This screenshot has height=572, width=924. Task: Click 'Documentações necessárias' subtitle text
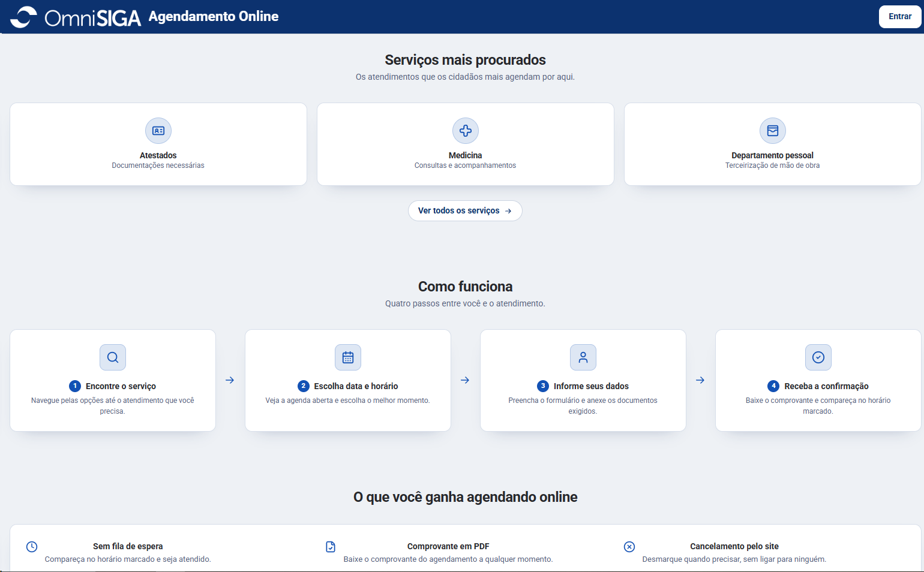[x=158, y=165]
